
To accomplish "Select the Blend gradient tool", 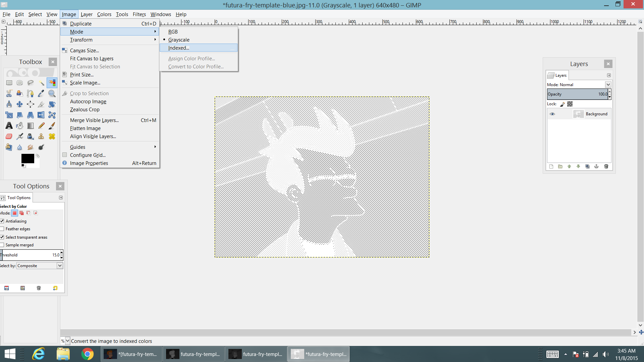I will pyautogui.click(x=31, y=126).
